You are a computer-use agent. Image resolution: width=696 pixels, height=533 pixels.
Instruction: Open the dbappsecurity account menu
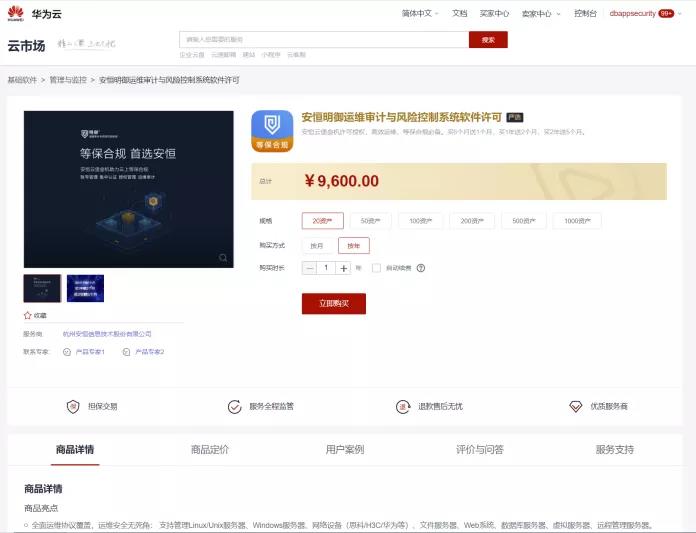(641, 14)
